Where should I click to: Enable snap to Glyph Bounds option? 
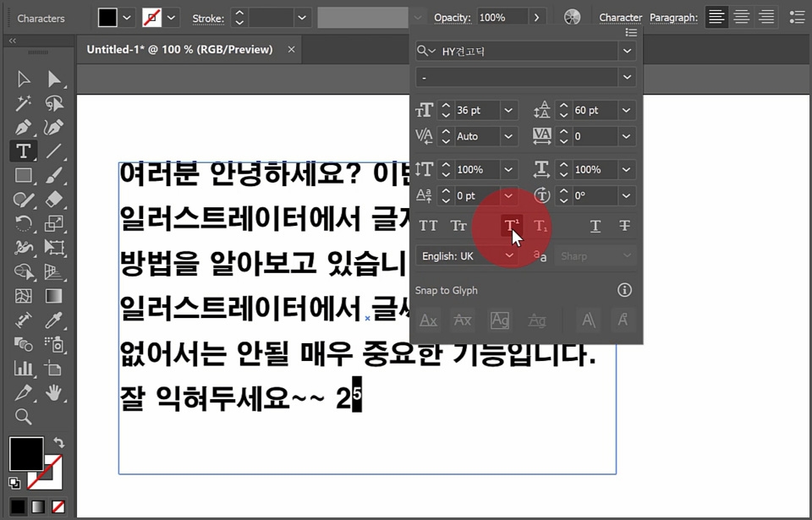(499, 320)
